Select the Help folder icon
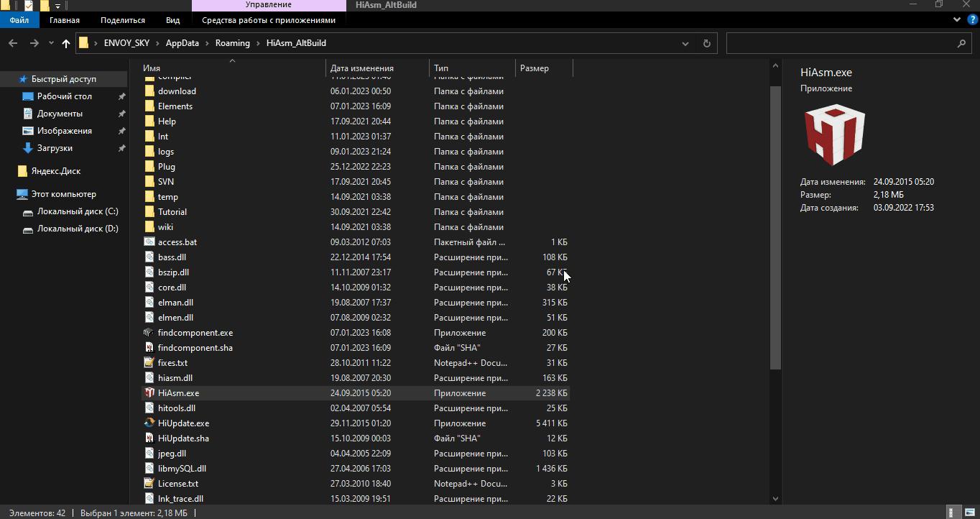The height and width of the screenshot is (519, 980). [x=149, y=121]
